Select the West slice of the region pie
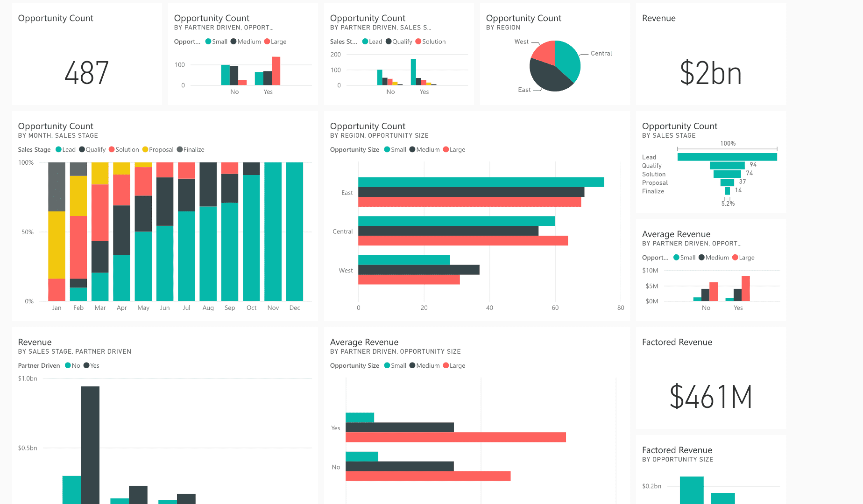The height and width of the screenshot is (504, 863). 545,52
